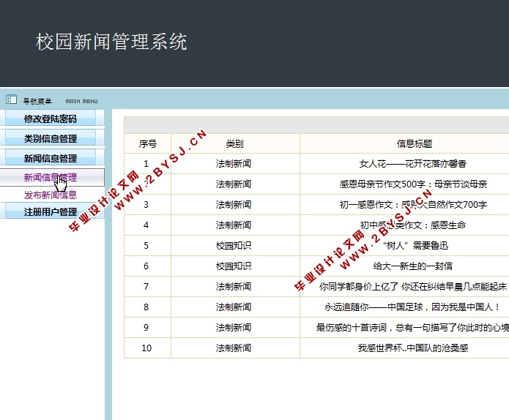The height and width of the screenshot is (420, 509).
Task: Click 法制新闻 category in row 9
Action: (234, 327)
